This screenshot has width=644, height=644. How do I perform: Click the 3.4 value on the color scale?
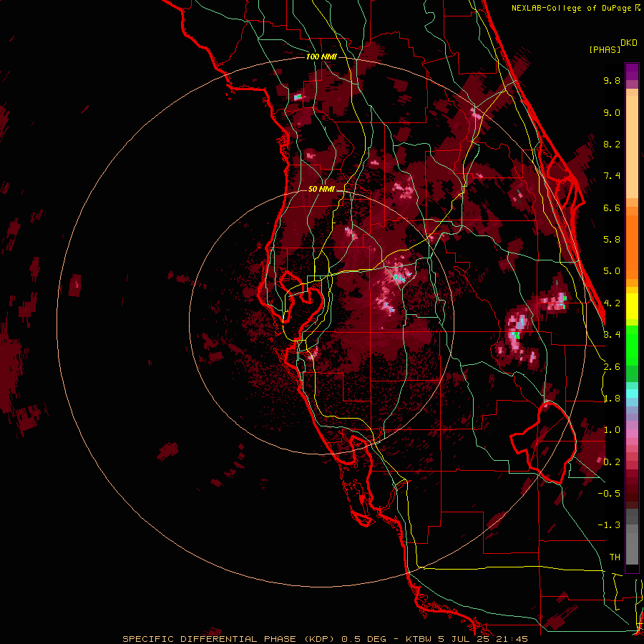[612, 335]
